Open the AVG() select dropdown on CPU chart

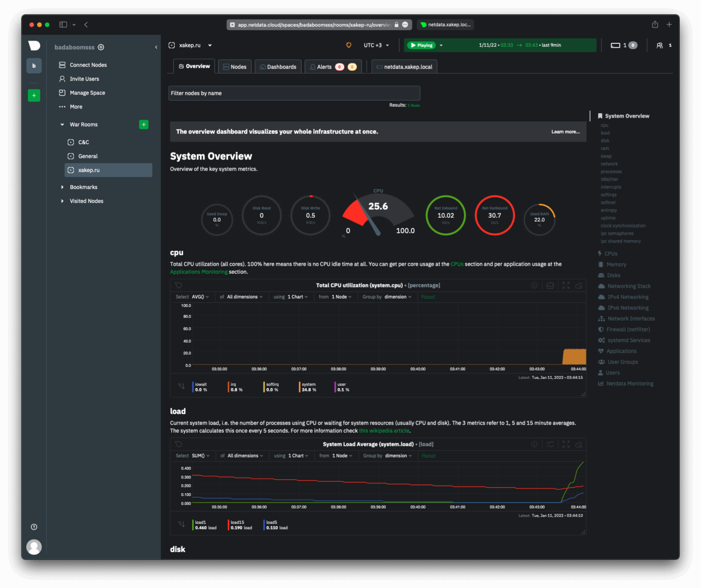pyautogui.click(x=200, y=297)
